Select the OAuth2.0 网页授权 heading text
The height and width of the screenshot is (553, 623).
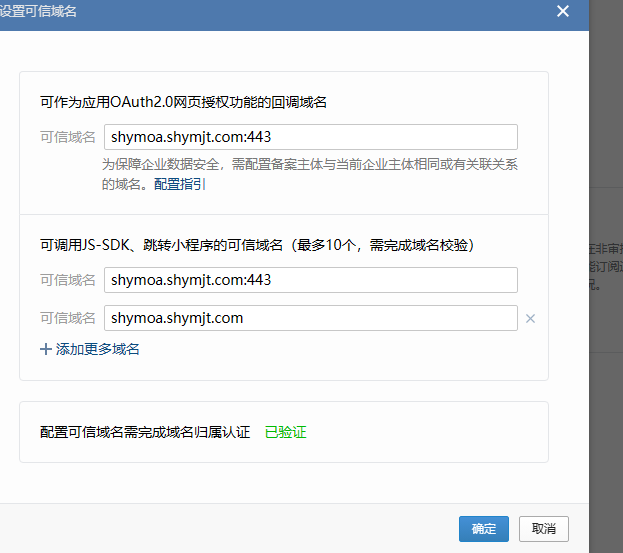coord(184,101)
